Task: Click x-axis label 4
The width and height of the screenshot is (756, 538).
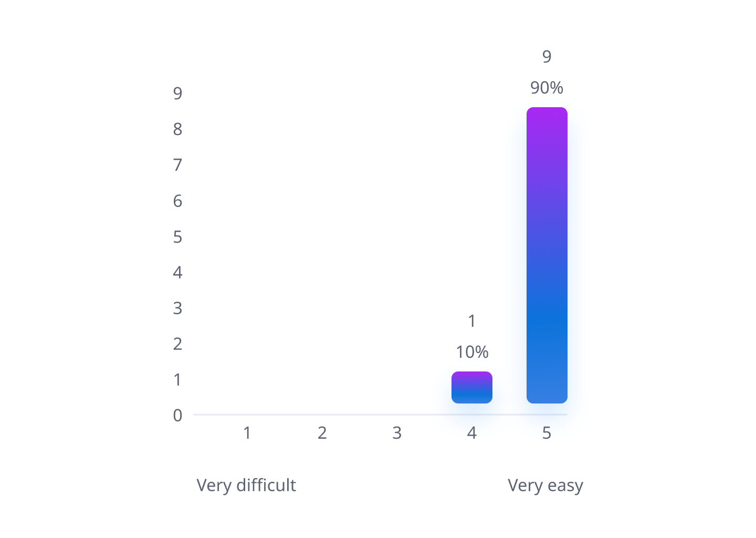Action: pyautogui.click(x=472, y=433)
